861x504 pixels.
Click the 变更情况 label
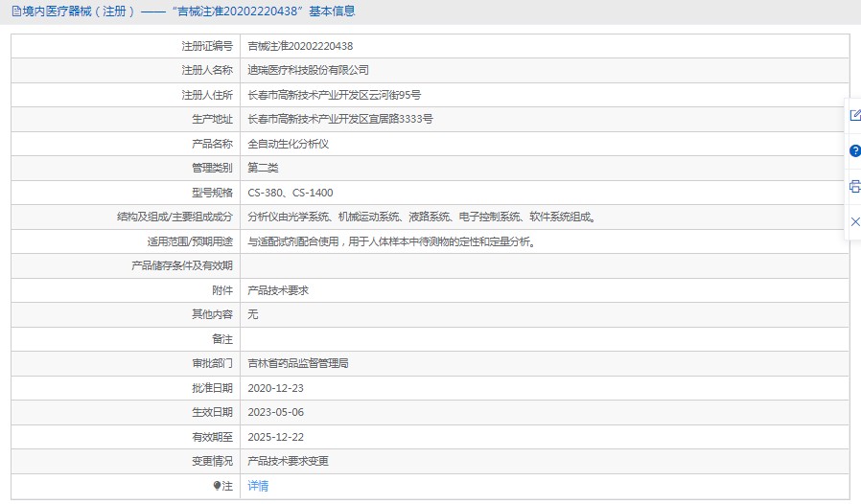[x=212, y=461]
